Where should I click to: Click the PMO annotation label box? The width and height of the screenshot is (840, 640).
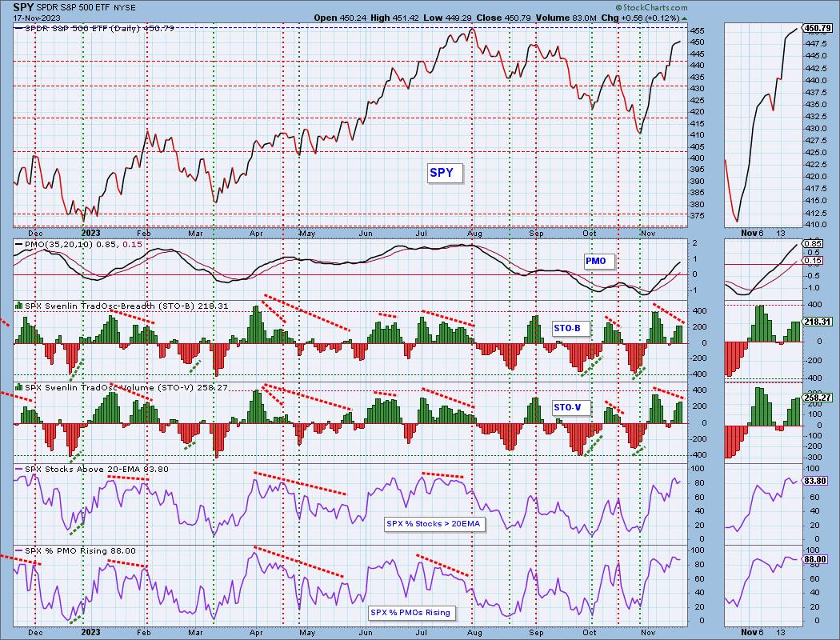click(x=599, y=261)
